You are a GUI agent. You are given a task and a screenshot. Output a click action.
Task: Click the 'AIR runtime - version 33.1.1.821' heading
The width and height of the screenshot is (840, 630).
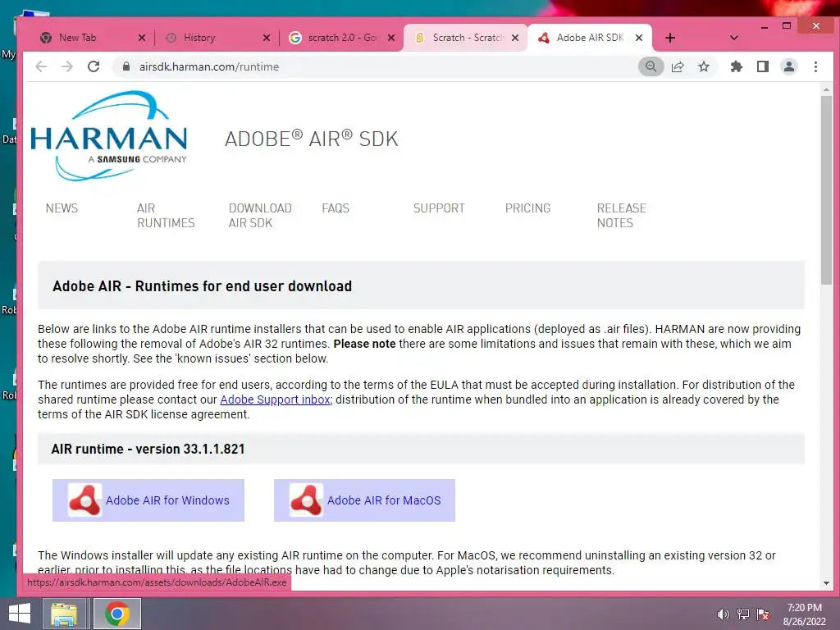click(x=148, y=449)
